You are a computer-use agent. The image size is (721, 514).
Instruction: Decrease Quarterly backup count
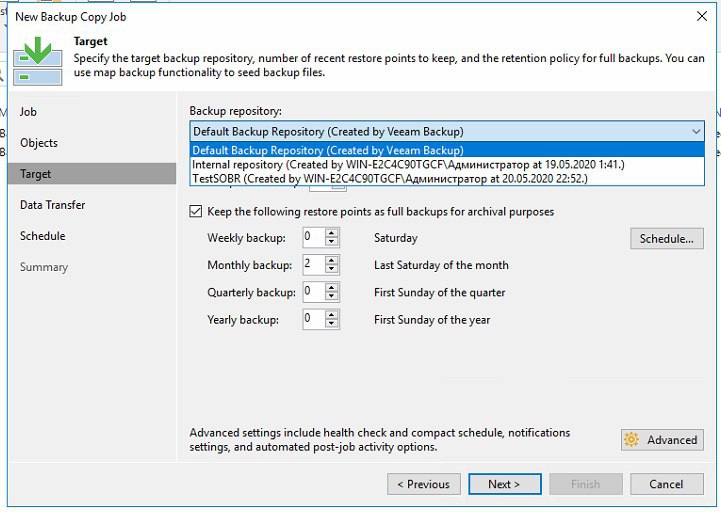point(332,297)
